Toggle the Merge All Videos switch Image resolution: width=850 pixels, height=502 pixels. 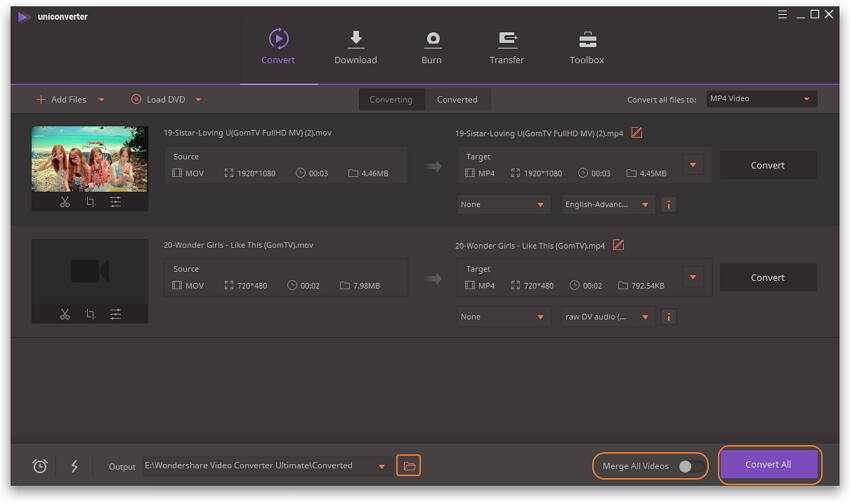pos(688,466)
